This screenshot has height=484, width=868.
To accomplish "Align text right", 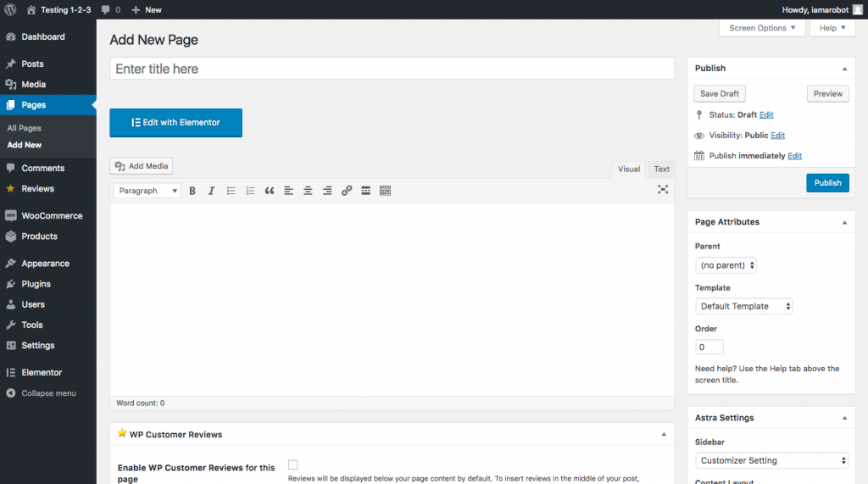I will [327, 191].
